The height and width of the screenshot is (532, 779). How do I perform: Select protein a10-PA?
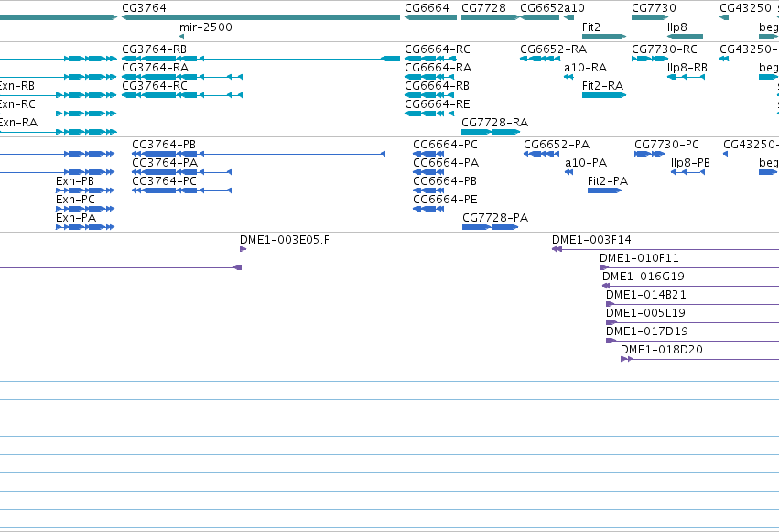[x=569, y=172]
